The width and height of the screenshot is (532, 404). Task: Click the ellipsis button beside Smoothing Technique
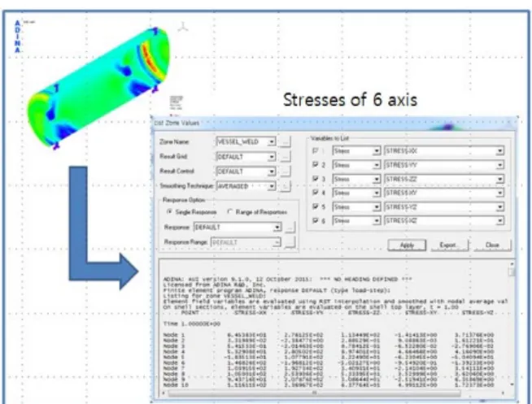(x=286, y=186)
